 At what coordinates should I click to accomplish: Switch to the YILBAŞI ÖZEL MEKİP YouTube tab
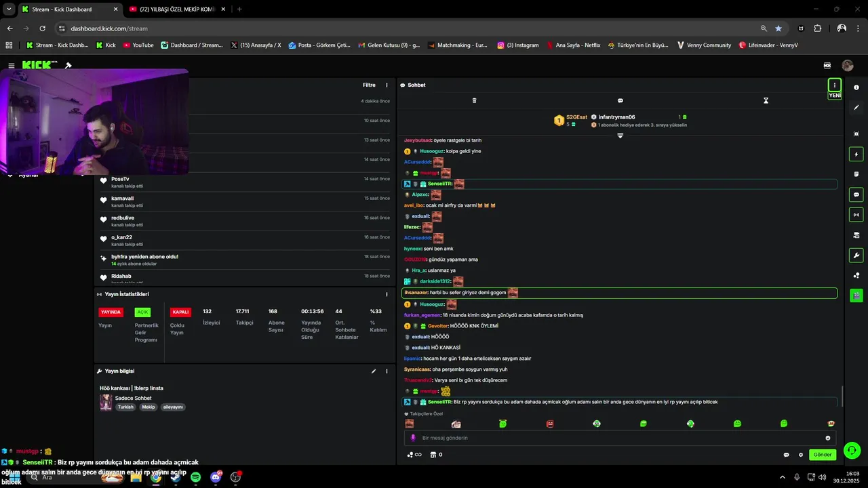coord(176,9)
